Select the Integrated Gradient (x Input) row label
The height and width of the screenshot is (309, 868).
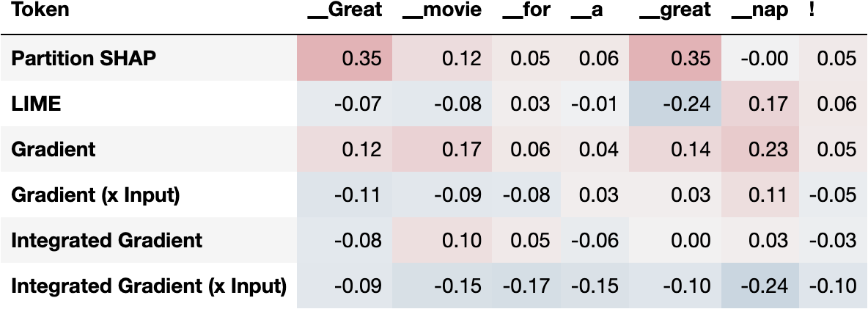click(x=148, y=286)
